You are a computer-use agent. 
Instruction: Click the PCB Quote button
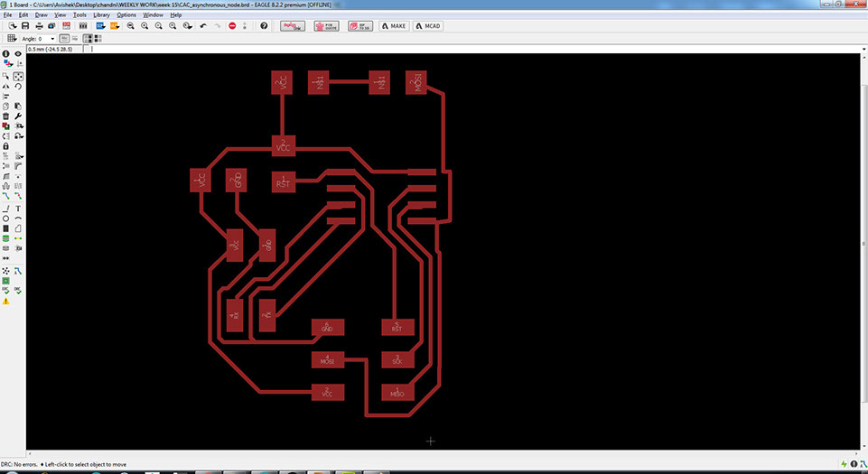tap(327, 26)
